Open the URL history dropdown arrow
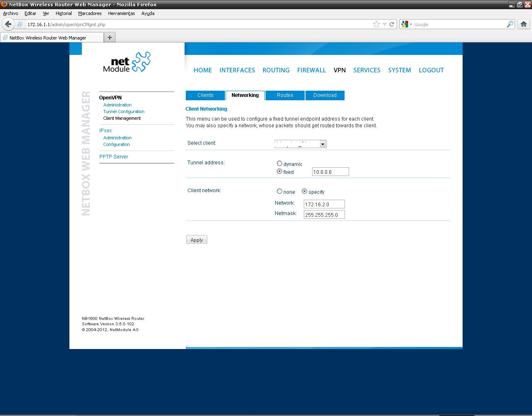532x416 pixels. [x=384, y=24]
